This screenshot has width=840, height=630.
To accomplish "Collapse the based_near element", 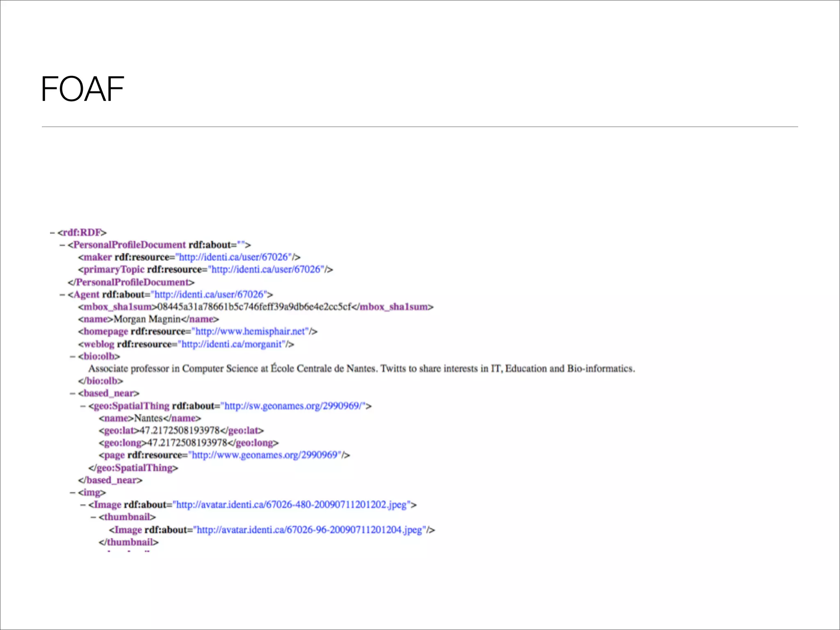I will click(x=73, y=394).
